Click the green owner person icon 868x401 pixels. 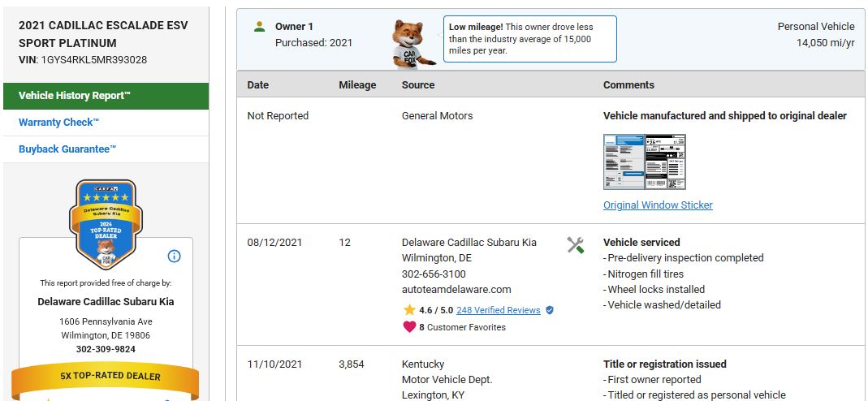(x=259, y=27)
